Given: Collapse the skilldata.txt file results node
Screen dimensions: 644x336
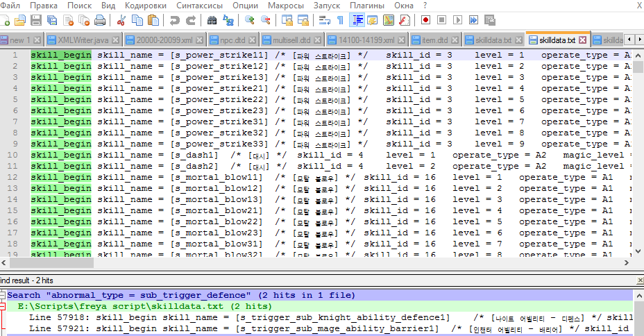Looking at the screenshot, I should point(3,306).
